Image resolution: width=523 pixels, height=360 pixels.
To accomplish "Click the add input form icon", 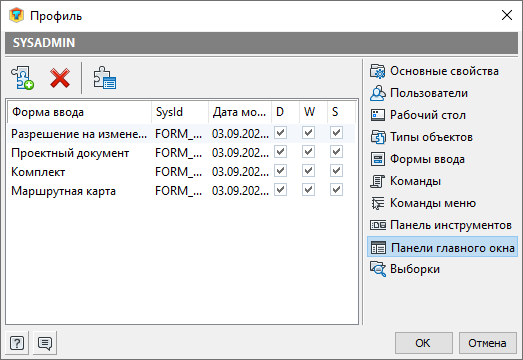I will (22, 78).
